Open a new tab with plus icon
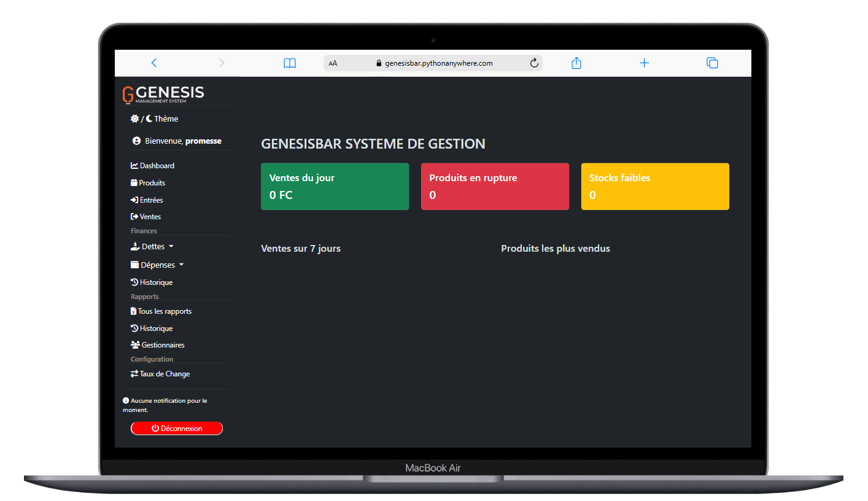 pos(644,63)
